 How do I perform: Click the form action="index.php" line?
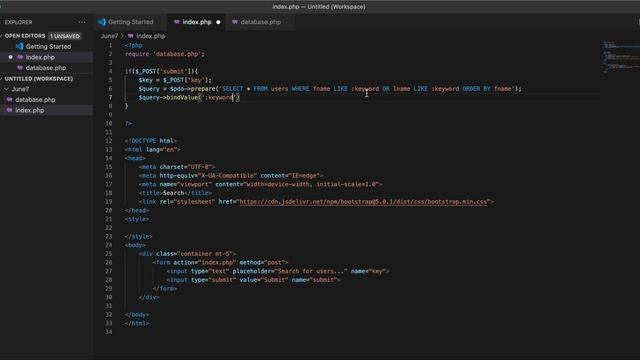click(220, 262)
